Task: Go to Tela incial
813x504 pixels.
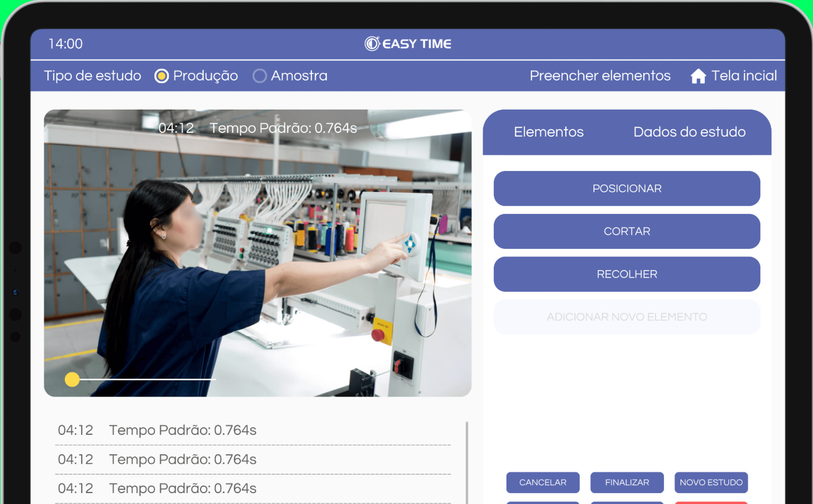Action: tap(744, 76)
